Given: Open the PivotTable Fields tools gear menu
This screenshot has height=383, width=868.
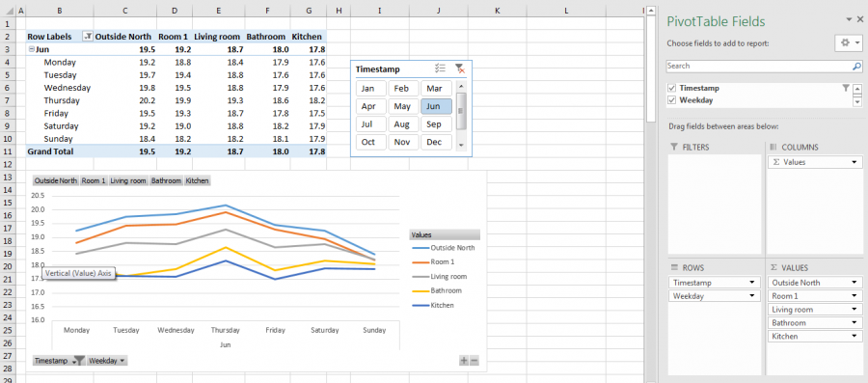Looking at the screenshot, I should (848, 42).
